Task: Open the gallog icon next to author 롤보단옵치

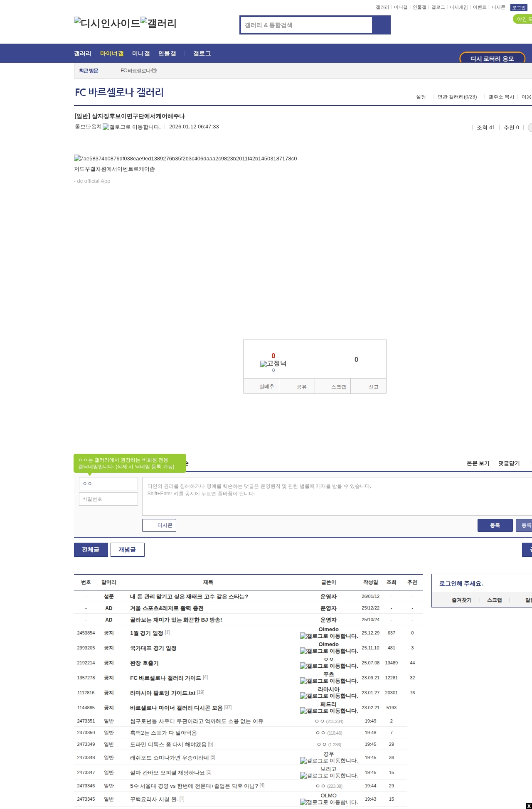Action: point(131,127)
